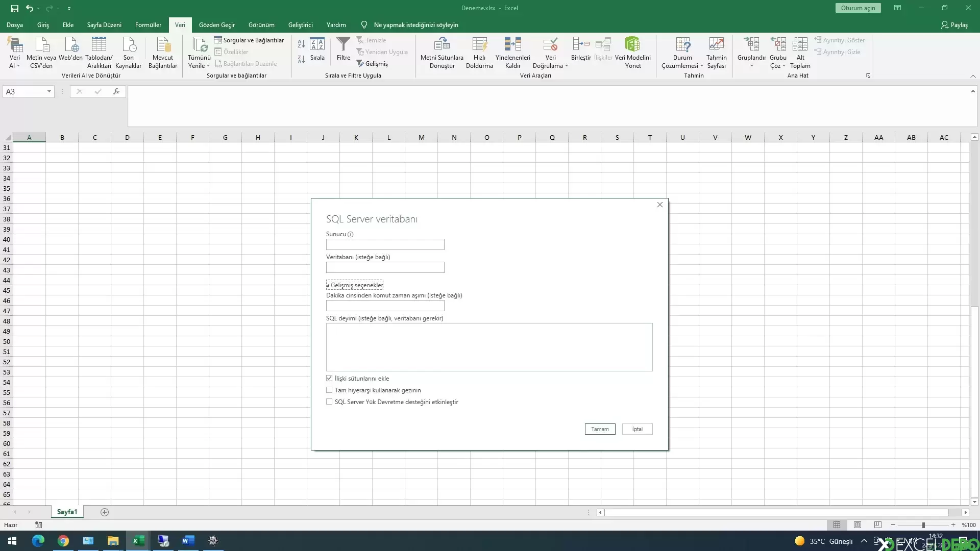Click zoom out minus button

tap(893, 525)
